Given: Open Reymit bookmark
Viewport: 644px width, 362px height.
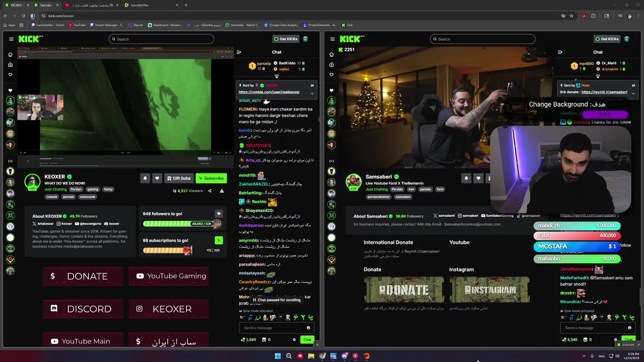Looking at the screenshot, I should (136, 25).
